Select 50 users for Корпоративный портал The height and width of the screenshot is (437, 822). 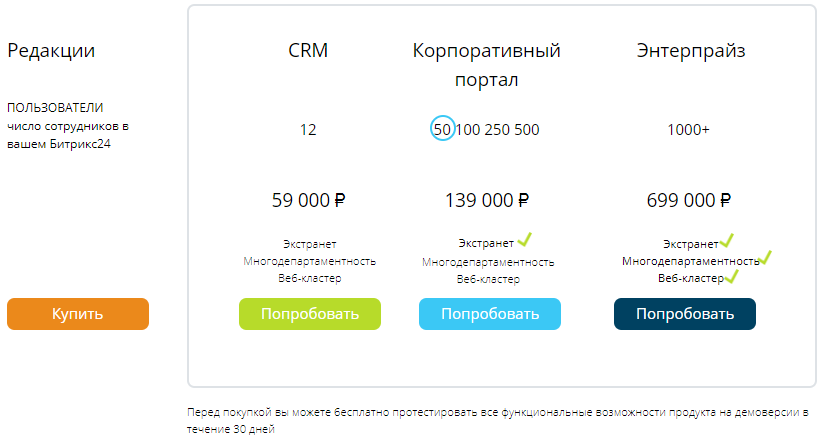point(442,129)
